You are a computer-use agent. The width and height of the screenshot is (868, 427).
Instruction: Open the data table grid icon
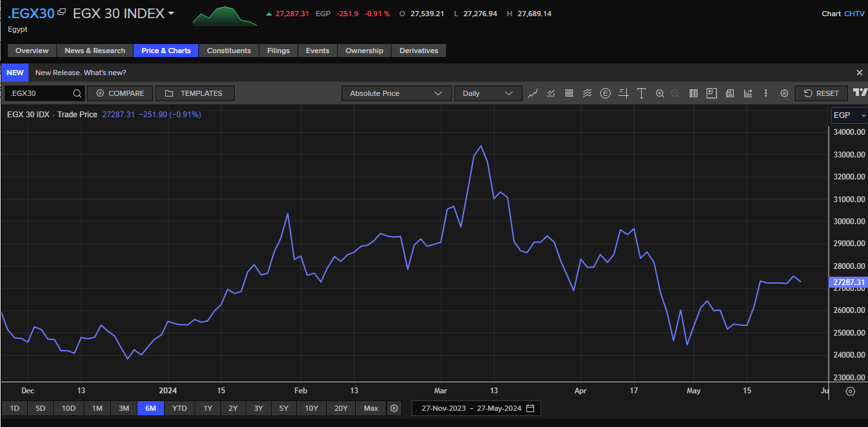tap(693, 93)
